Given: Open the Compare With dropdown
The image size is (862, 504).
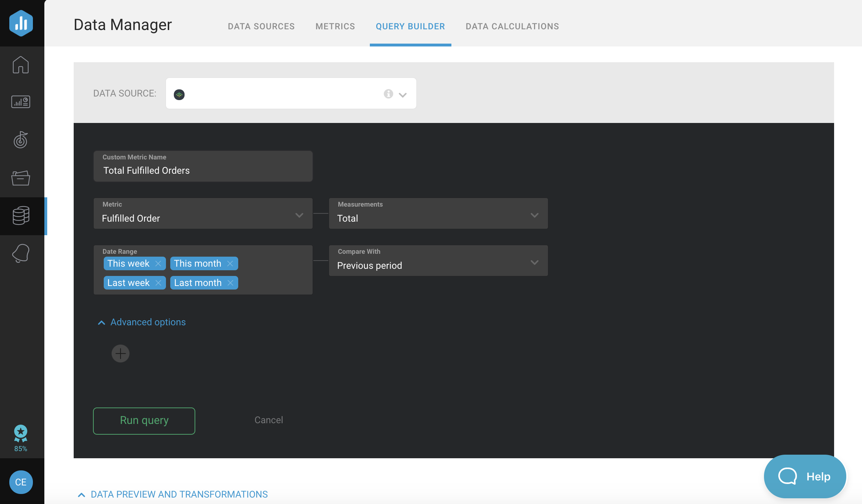Looking at the screenshot, I should click(438, 261).
